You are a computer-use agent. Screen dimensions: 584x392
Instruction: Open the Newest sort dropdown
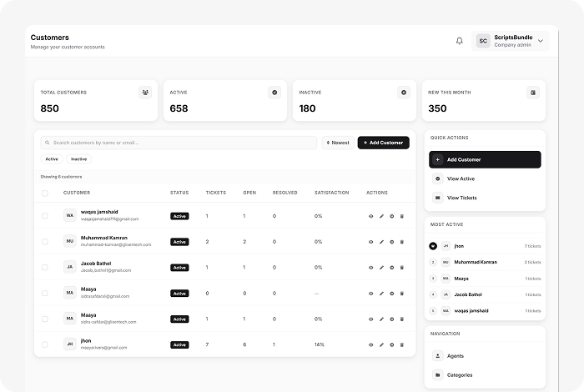338,143
